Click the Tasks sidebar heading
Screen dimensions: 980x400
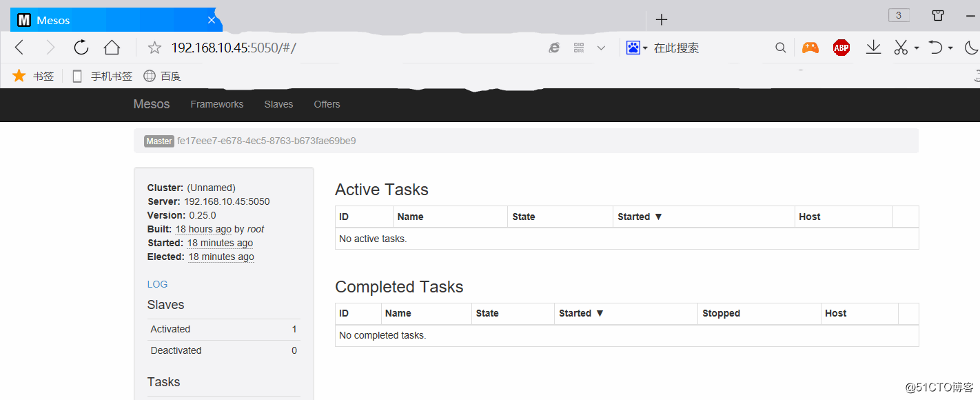pos(163,382)
